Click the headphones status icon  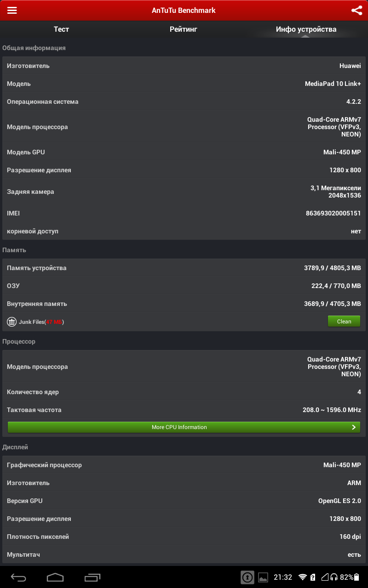[334, 577]
